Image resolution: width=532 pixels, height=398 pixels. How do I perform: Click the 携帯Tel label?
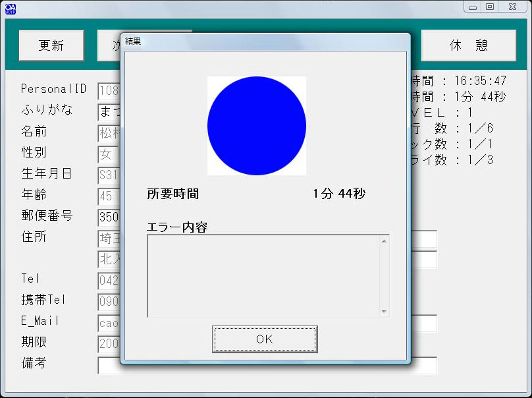43,300
